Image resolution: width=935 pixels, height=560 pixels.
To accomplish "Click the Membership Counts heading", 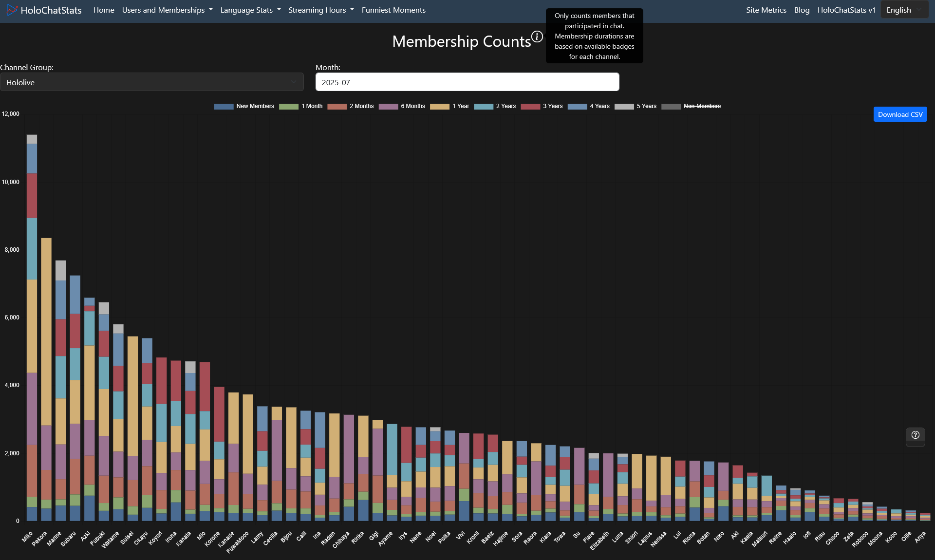I will point(462,41).
